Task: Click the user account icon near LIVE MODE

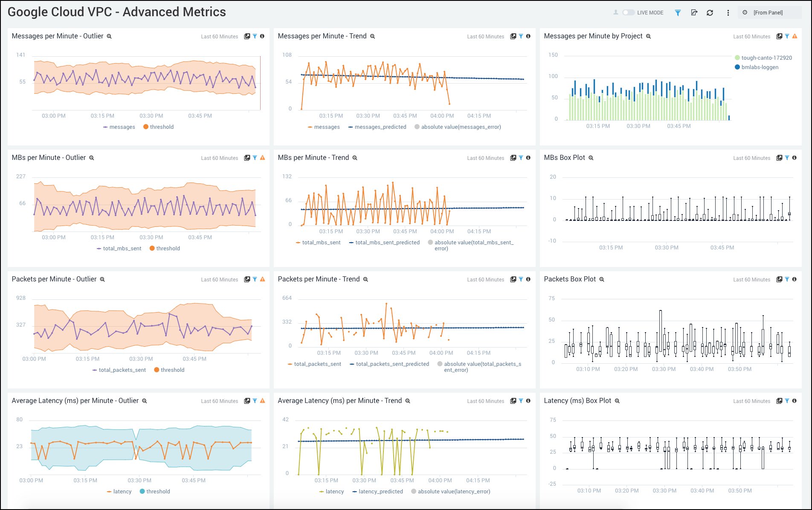Action: (616, 13)
